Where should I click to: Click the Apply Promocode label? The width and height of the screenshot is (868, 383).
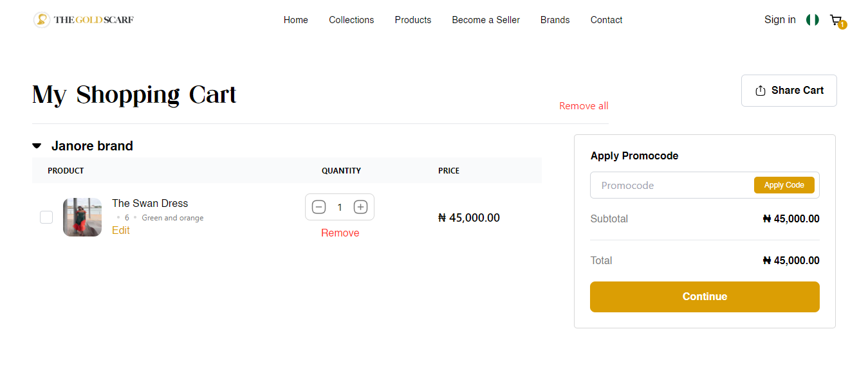(x=634, y=156)
